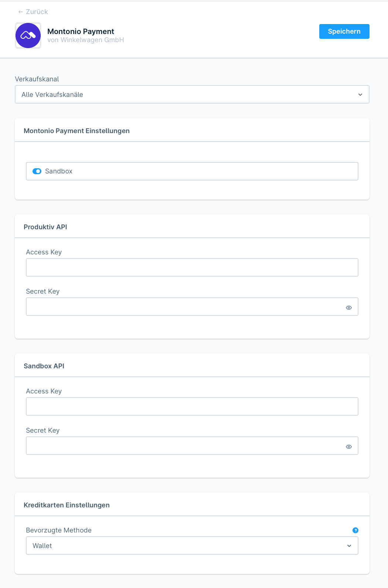Save settings with the Speichern button
The width and height of the screenshot is (388, 588).
click(344, 31)
